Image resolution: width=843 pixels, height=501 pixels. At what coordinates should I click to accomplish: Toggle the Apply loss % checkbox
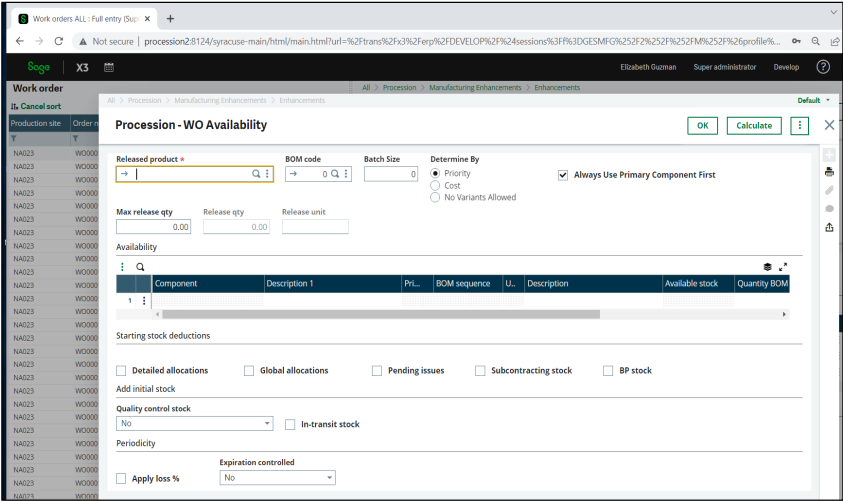click(121, 478)
